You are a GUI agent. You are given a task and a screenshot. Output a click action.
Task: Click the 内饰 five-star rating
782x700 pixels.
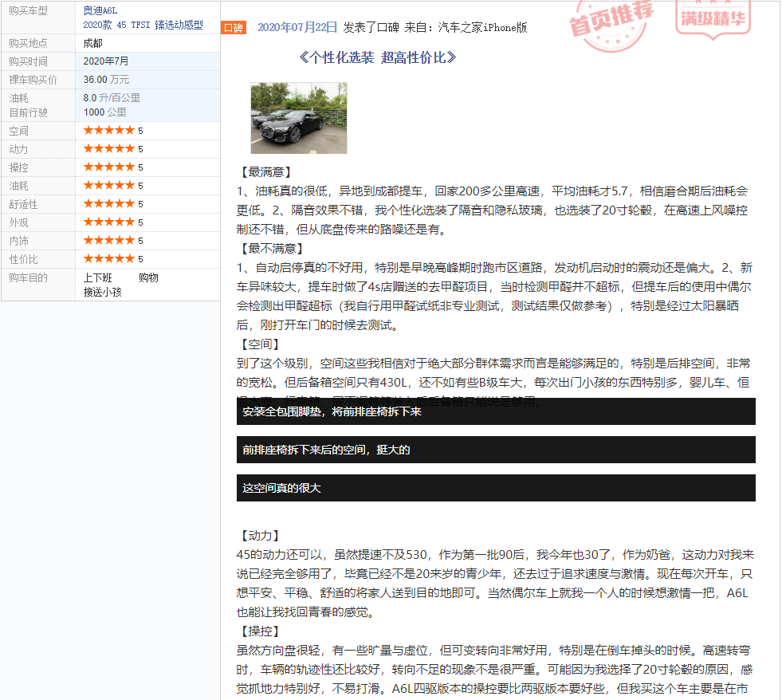pyautogui.click(x=109, y=241)
